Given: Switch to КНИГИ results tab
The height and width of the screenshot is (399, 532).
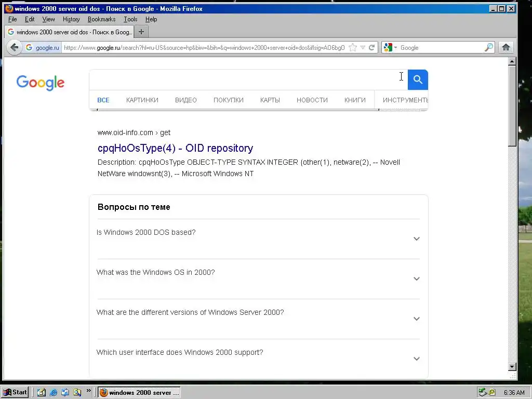Looking at the screenshot, I should [355, 100].
